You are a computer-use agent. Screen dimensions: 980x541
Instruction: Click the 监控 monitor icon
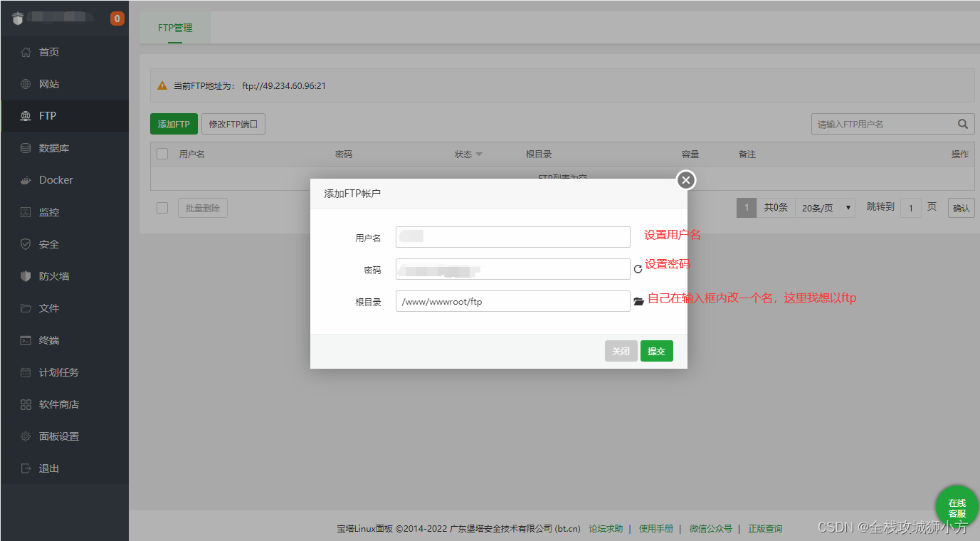click(26, 212)
